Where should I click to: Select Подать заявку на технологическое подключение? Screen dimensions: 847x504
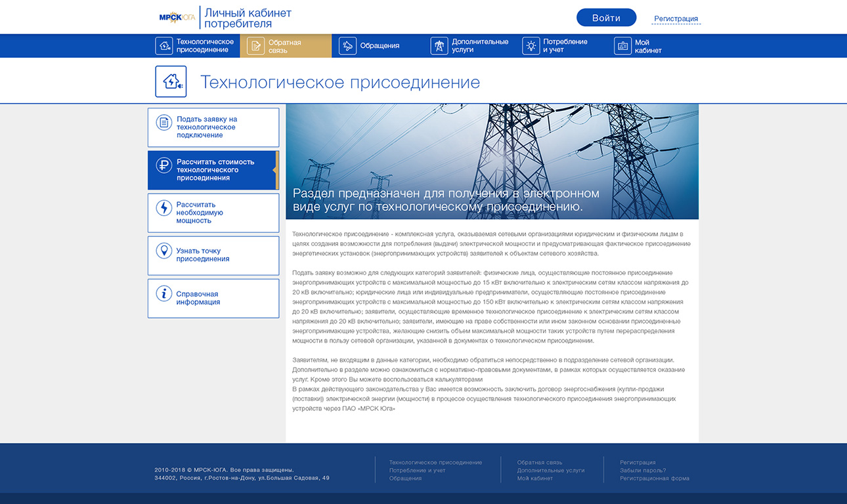point(206,127)
